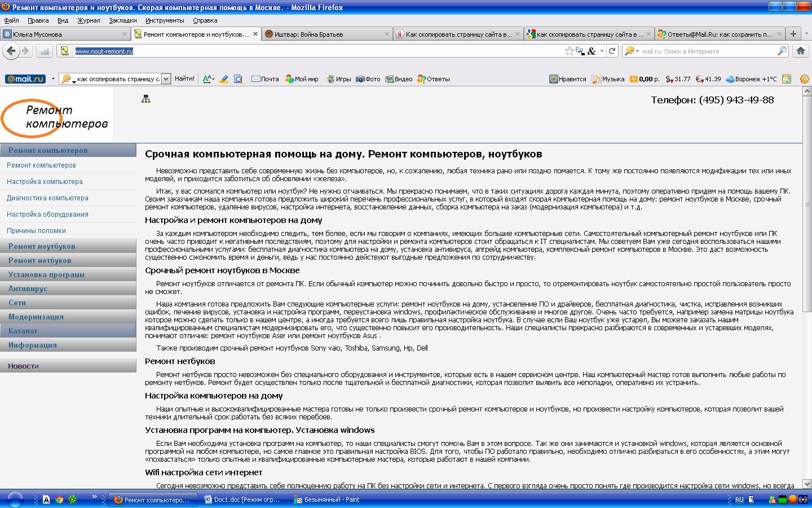Switch to Doc1.doc in the taskbar
Screen dimensions: 812x508
pyautogui.click(x=243, y=500)
